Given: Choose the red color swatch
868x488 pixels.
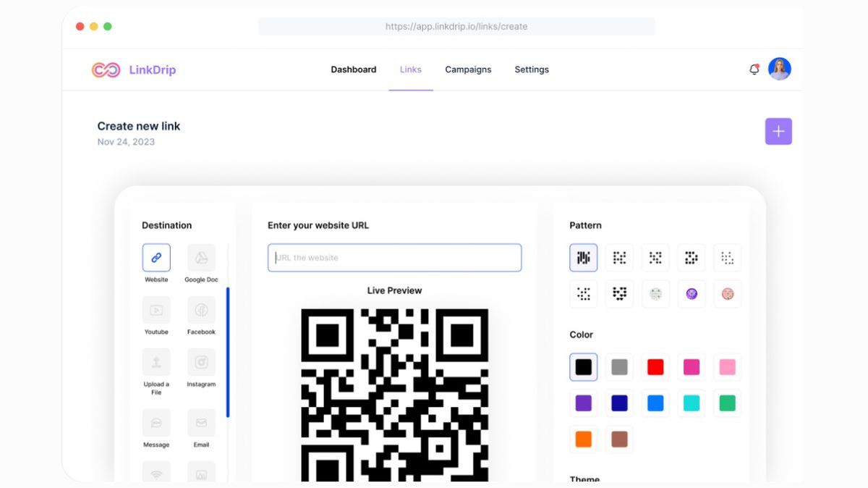Looking at the screenshot, I should pos(655,367).
